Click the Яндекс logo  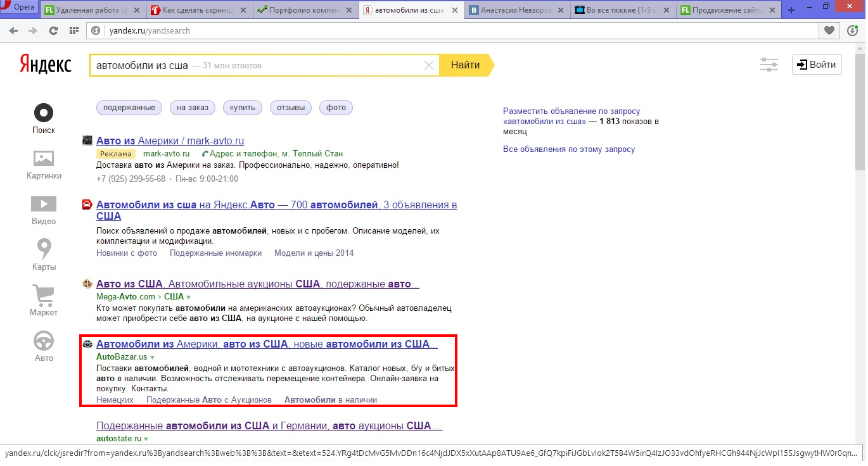click(45, 65)
